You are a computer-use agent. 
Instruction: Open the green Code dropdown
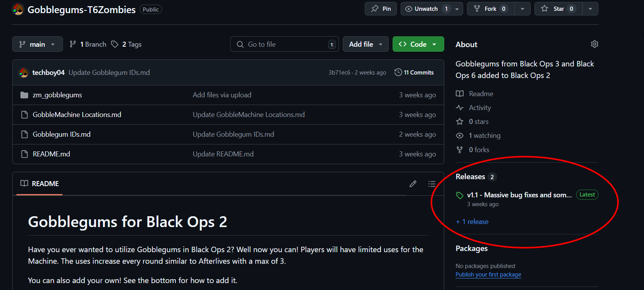(418, 44)
